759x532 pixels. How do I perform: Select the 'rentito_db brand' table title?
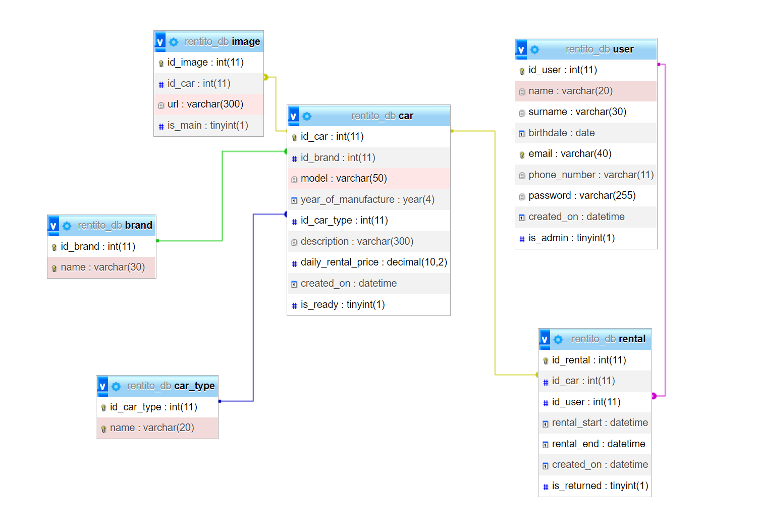point(115,225)
